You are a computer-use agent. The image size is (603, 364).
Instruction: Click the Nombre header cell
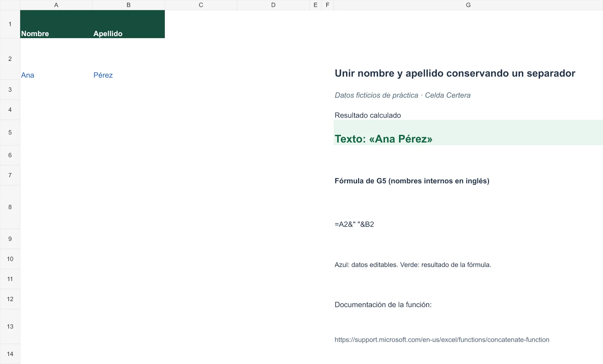tap(56, 24)
